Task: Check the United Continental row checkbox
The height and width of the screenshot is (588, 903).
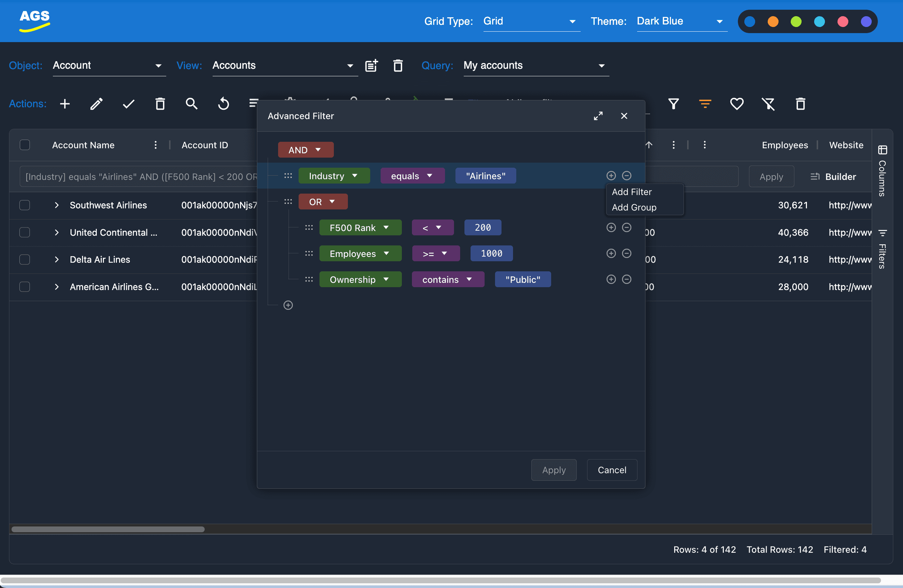Action: [25, 232]
